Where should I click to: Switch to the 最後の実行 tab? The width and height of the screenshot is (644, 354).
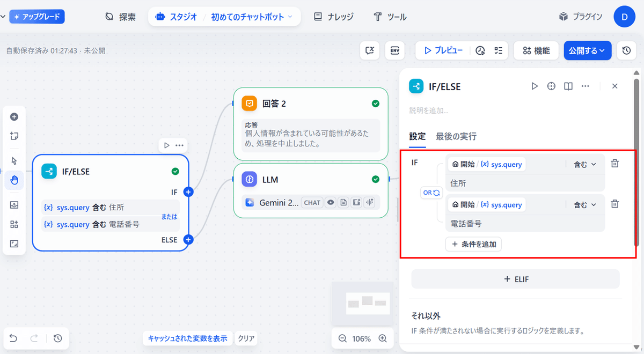coord(456,136)
